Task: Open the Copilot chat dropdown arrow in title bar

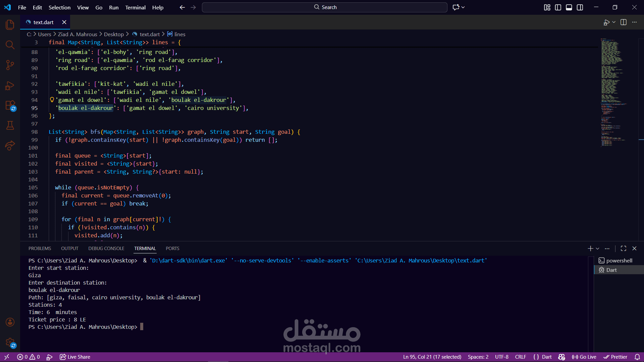Action: pyautogui.click(x=463, y=7)
